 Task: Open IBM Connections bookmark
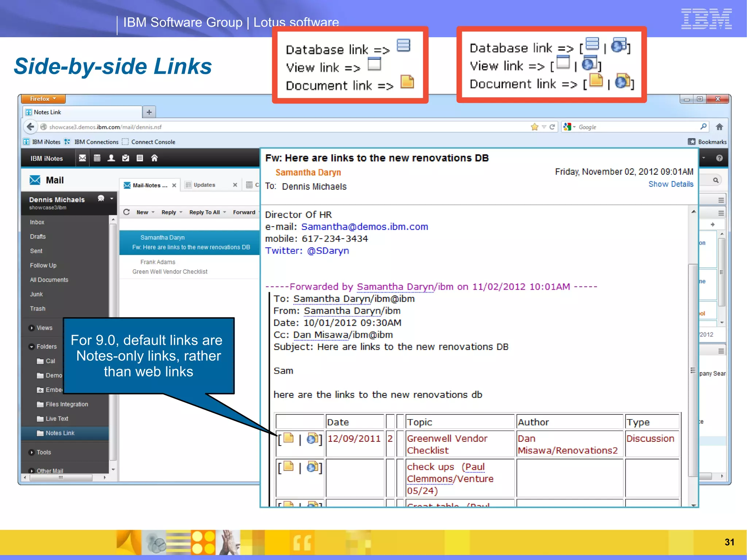(91, 142)
